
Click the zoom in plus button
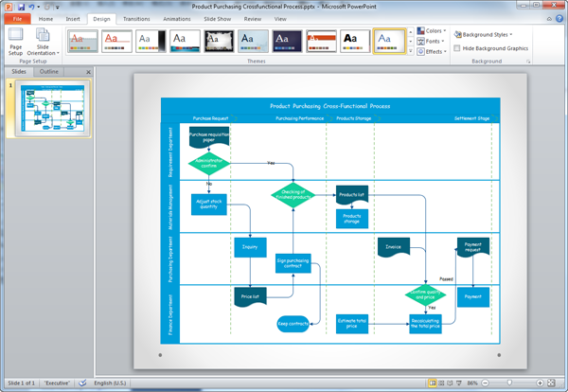(x=540, y=383)
